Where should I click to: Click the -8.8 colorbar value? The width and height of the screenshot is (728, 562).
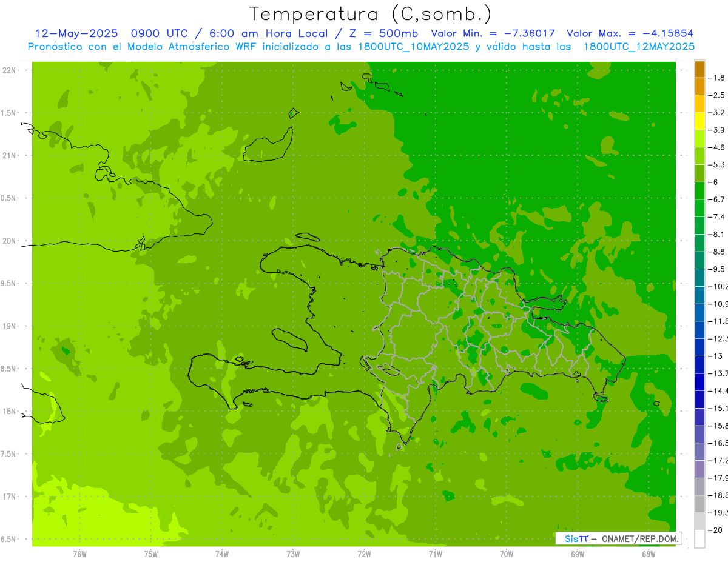click(716, 252)
